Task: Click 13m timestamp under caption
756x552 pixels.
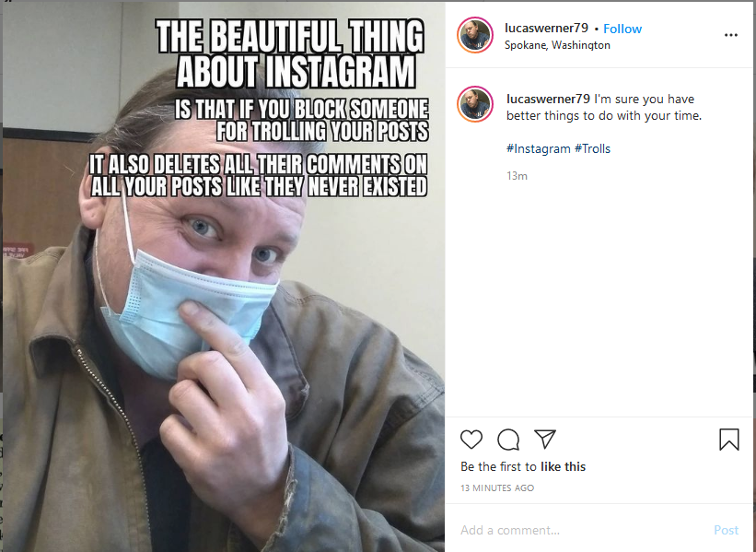Action: tap(517, 176)
